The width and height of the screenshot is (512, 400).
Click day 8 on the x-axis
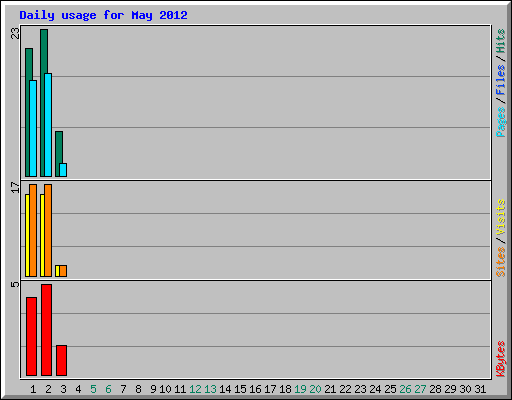coord(138,389)
